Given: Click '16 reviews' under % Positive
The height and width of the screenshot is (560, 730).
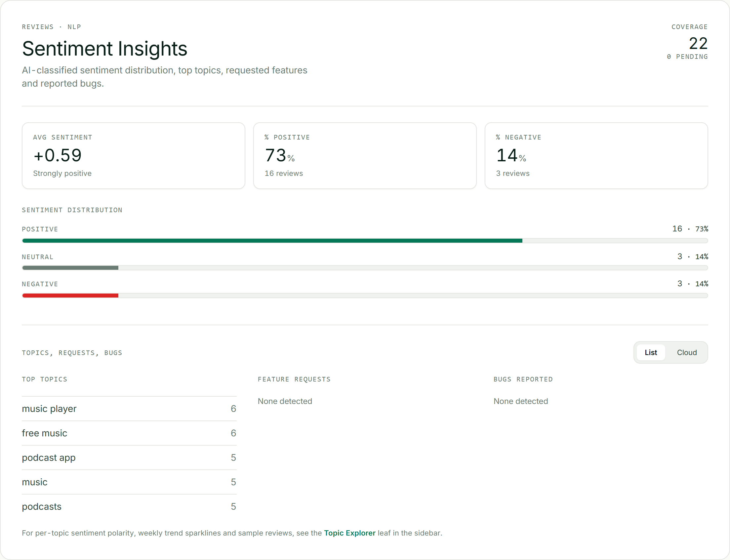Looking at the screenshot, I should point(284,173).
